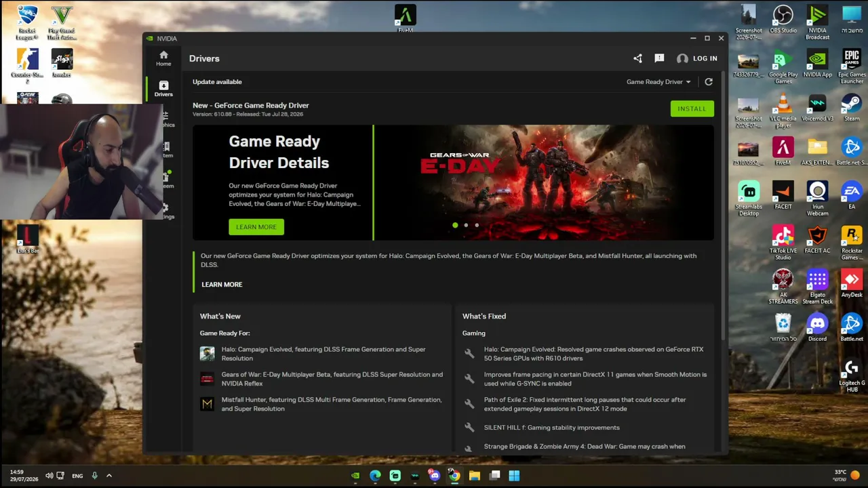This screenshot has width=868, height=488.
Task: Open the Recycle Bin on desktop
Action: (x=783, y=327)
